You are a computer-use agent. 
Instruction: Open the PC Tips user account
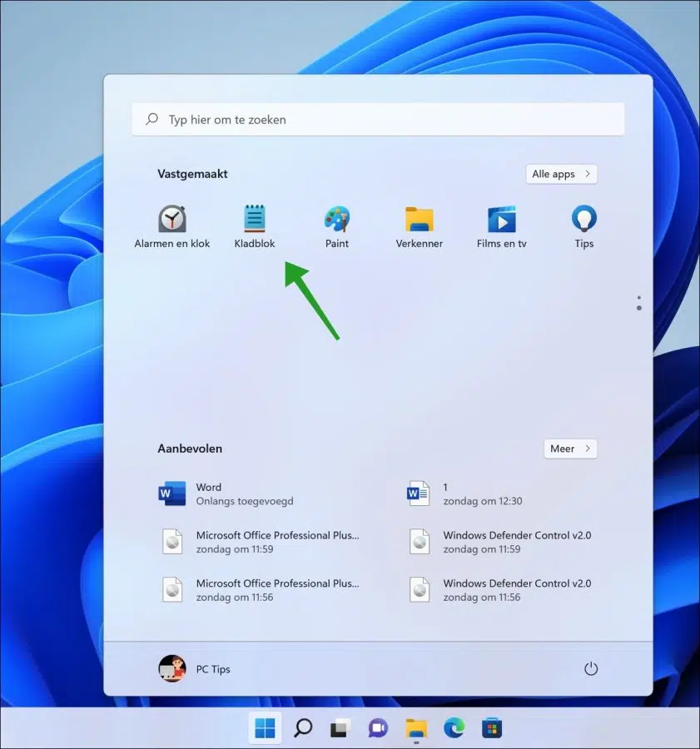pos(195,669)
